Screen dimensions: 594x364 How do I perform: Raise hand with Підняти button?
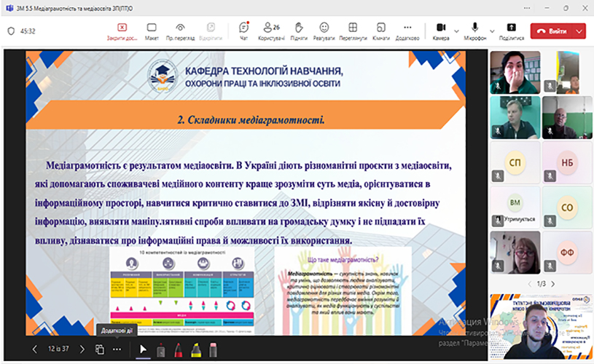[298, 31]
